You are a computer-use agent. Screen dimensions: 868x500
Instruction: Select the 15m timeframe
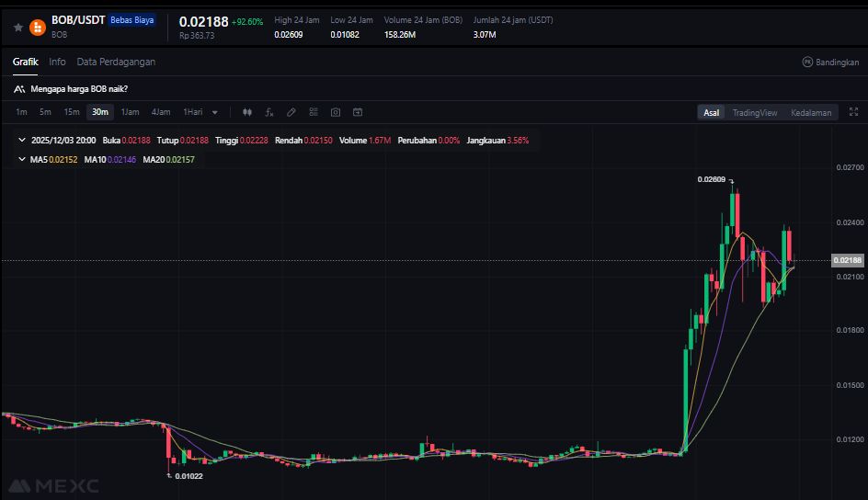pos(71,112)
